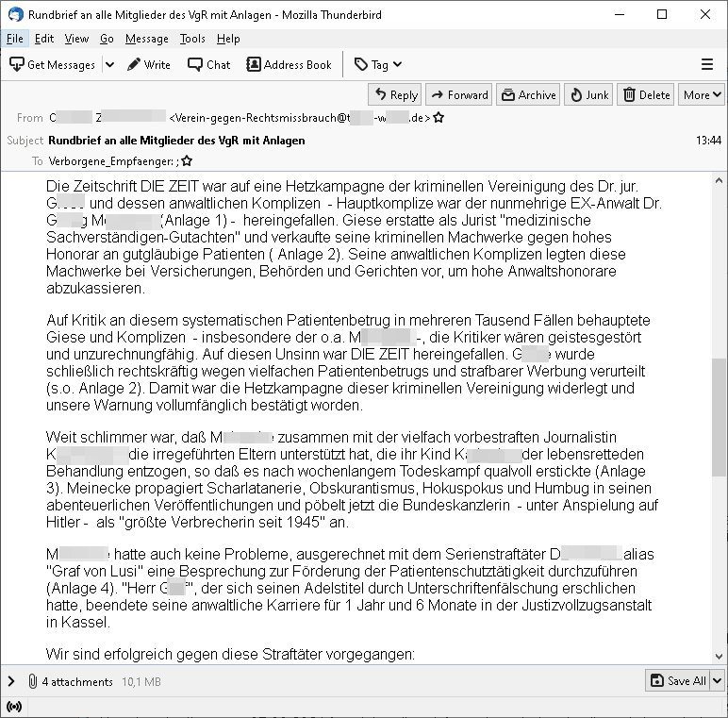Open Write to compose a new message
This screenshot has height=718, width=728.
point(149,64)
